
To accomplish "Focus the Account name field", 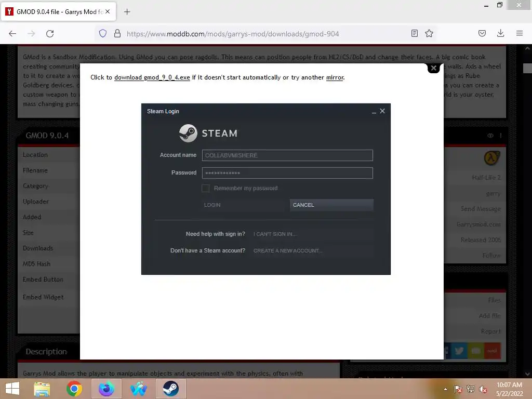I will 287,155.
